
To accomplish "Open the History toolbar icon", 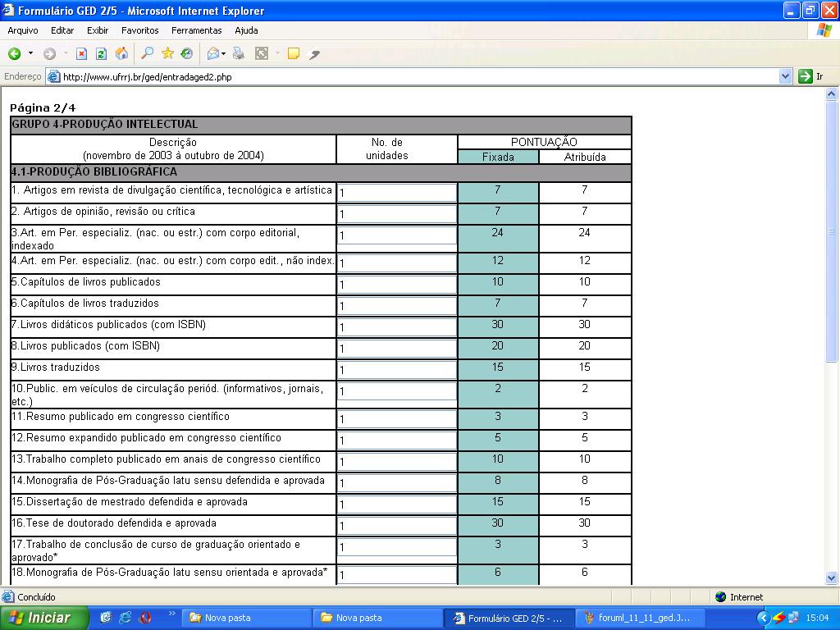I will [187, 53].
